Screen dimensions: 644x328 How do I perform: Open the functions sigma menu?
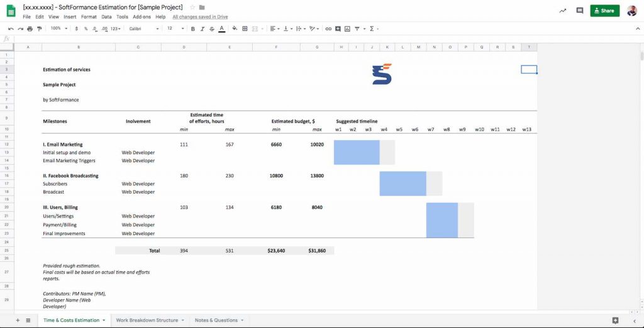pyautogui.click(x=374, y=29)
